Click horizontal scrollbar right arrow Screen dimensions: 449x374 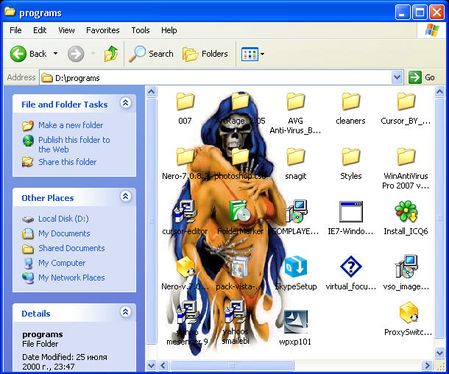click(427, 366)
